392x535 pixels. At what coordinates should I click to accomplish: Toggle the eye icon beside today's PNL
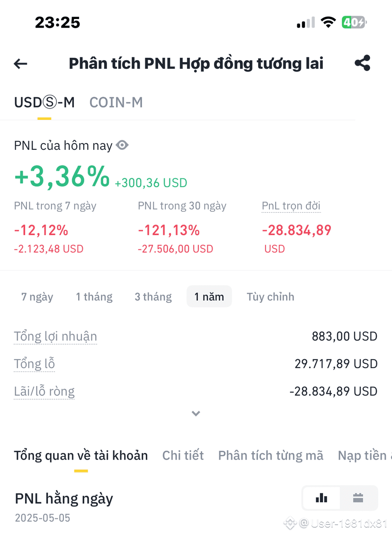pos(122,145)
